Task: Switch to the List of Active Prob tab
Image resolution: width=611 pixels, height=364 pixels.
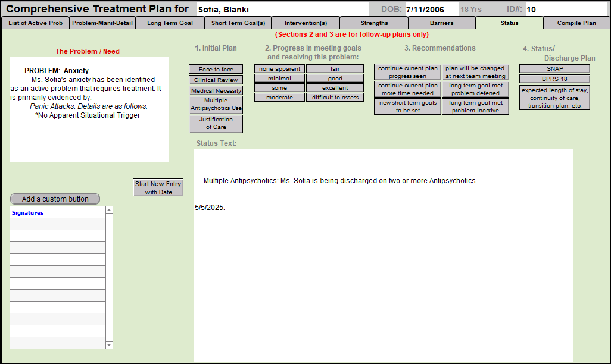Action: 35,23
